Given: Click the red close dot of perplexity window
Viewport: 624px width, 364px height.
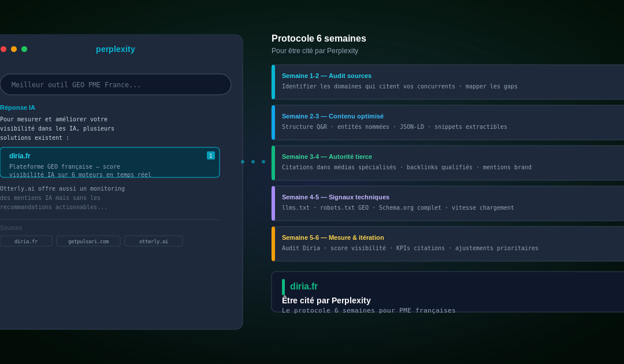Looking at the screenshot, I should (x=3, y=49).
